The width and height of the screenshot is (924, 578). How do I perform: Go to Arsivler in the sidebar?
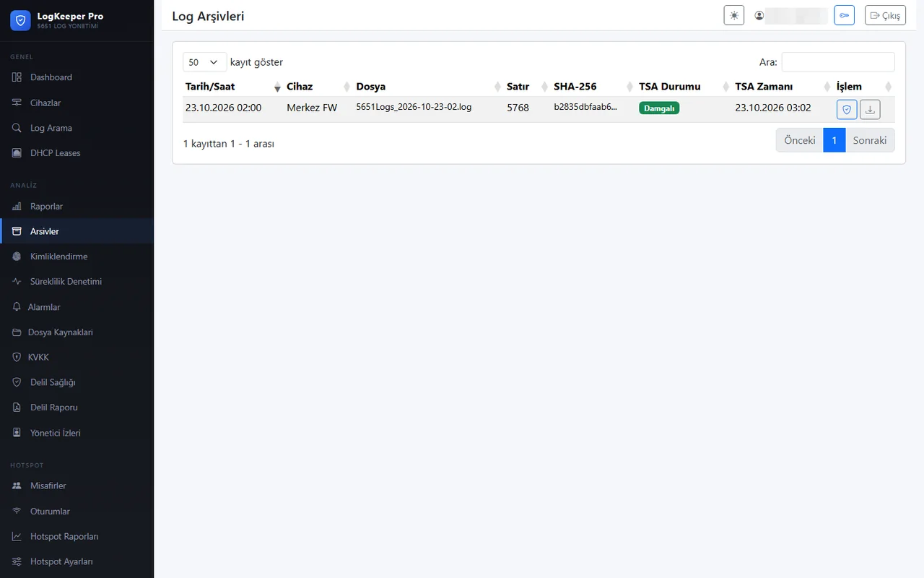pos(77,231)
